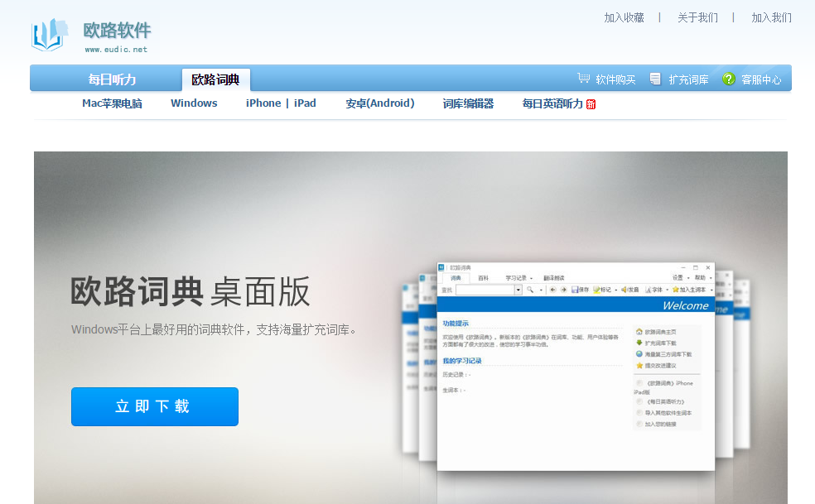Click inside the dictionary search input field
The width and height of the screenshot is (815, 504).
pyautogui.click(x=484, y=290)
